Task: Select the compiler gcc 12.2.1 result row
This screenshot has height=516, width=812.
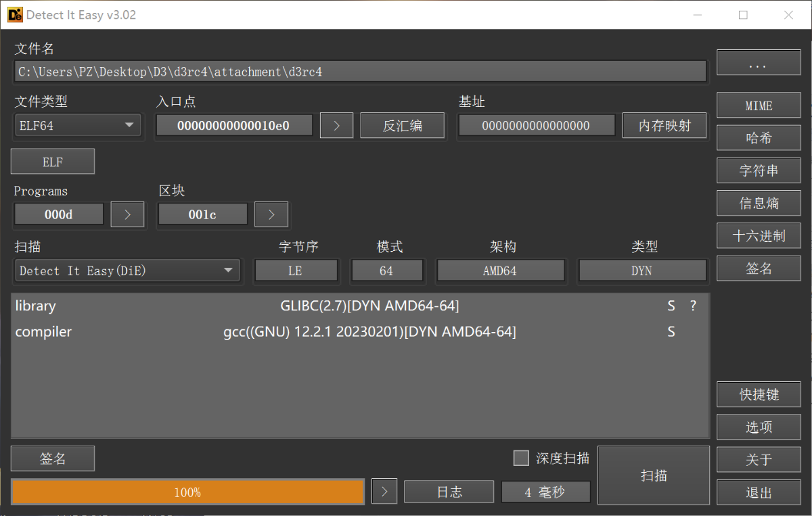Action: tap(360, 331)
